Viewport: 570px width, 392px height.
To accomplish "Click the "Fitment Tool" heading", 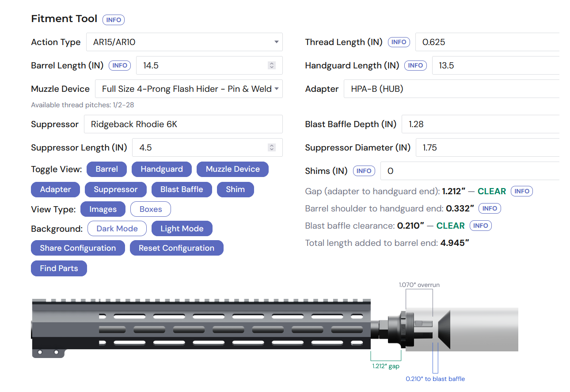I will pos(64,19).
